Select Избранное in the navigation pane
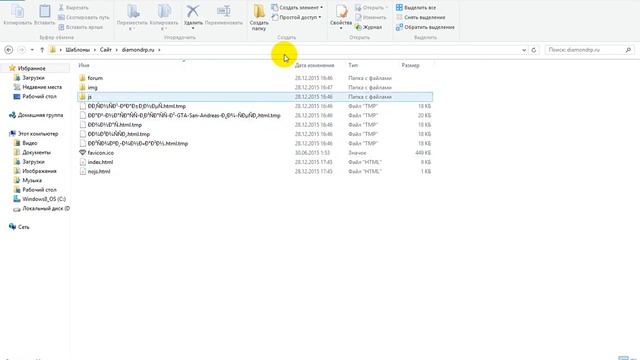Image resolution: width=640 pixels, height=360 pixels. tap(31, 69)
